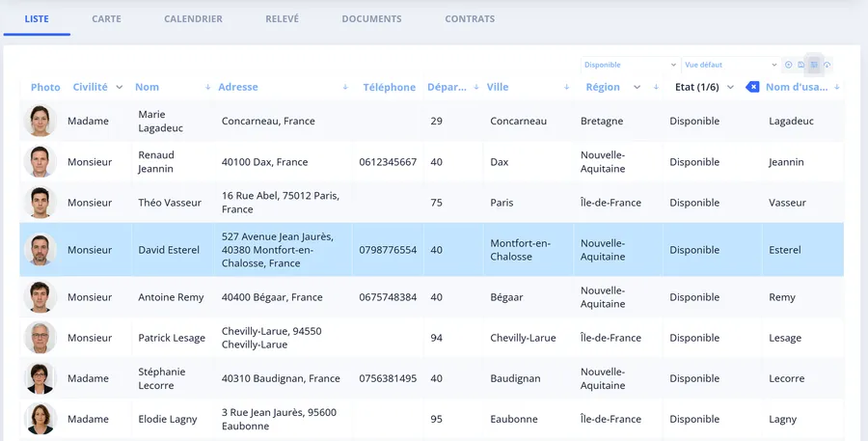Open Elodie Lagny's profile photo
This screenshot has width=868, height=441.
tap(41, 419)
